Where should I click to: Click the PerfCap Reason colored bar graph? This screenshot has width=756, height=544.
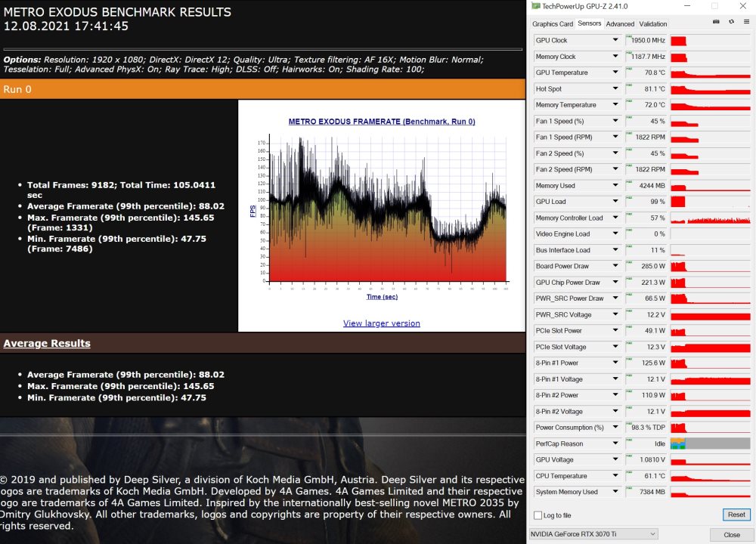710,444
